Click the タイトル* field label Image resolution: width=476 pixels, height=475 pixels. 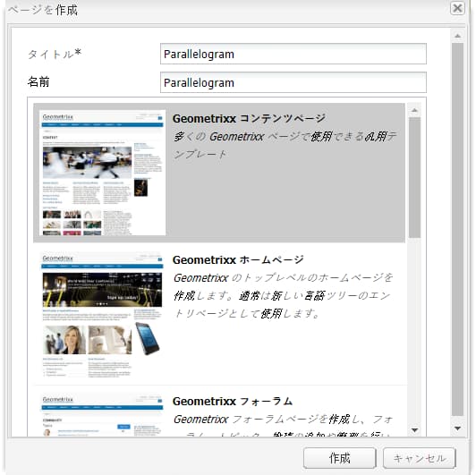click(55, 54)
